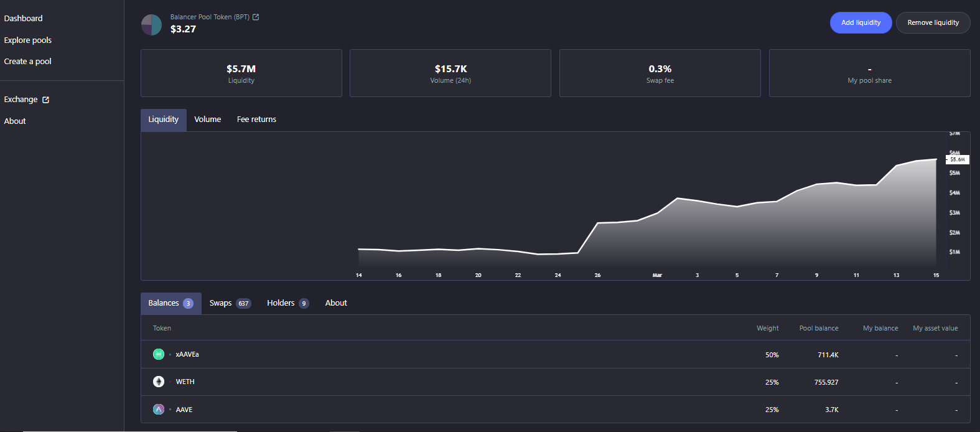Go to Explore pools

27,40
